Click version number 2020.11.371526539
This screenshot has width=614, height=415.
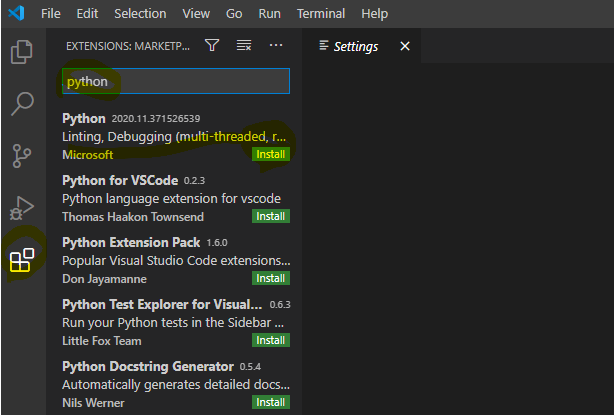click(156, 119)
